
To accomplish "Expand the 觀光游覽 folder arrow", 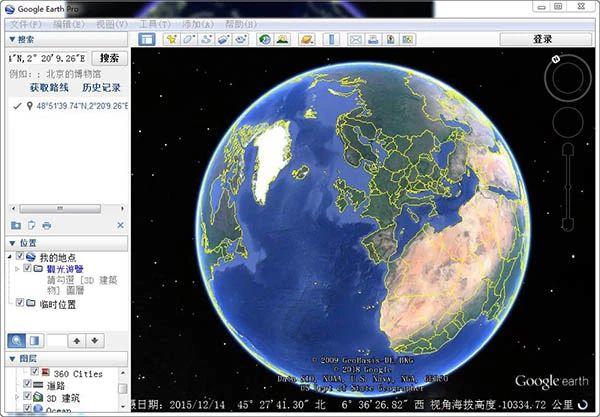I will click(x=17, y=269).
